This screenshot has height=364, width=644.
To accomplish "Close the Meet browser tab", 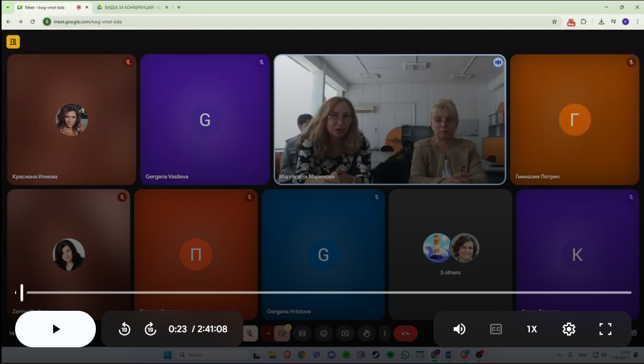I will (x=86, y=7).
